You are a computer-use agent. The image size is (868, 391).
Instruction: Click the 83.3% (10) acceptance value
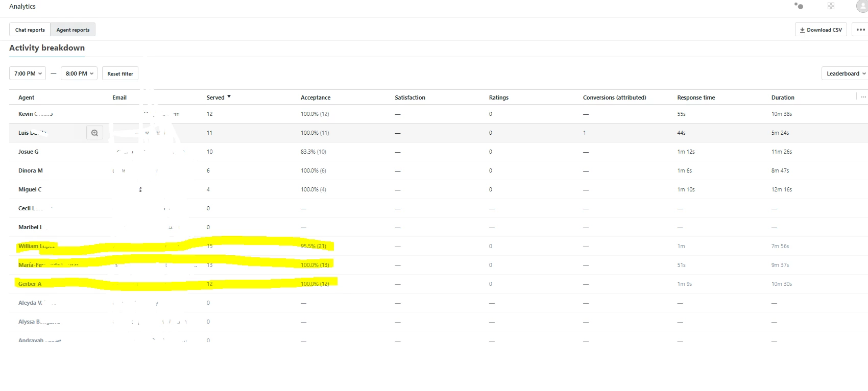click(x=314, y=152)
